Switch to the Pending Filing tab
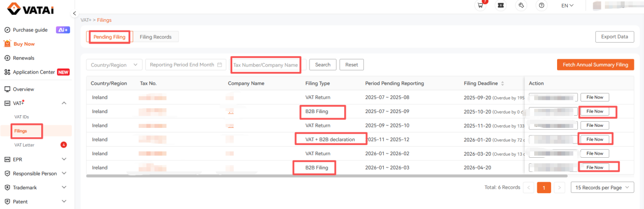The width and height of the screenshot is (644, 209). [109, 37]
